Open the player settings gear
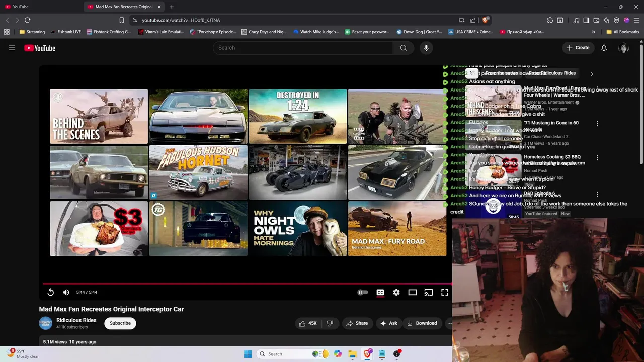The height and width of the screenshot is (362, 644). click(x=396, y=292)
